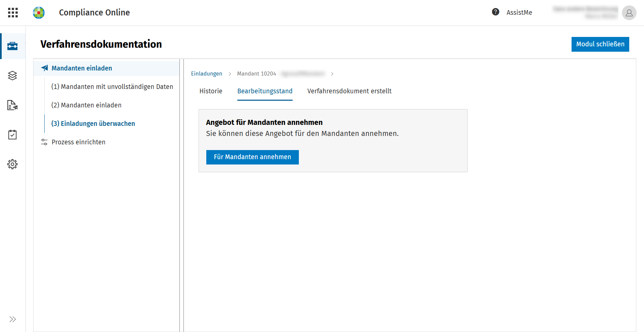The height and width of the screenshot is (332, 644).
Task: Click the Modul schließen button
Action: tap(600, 44)
